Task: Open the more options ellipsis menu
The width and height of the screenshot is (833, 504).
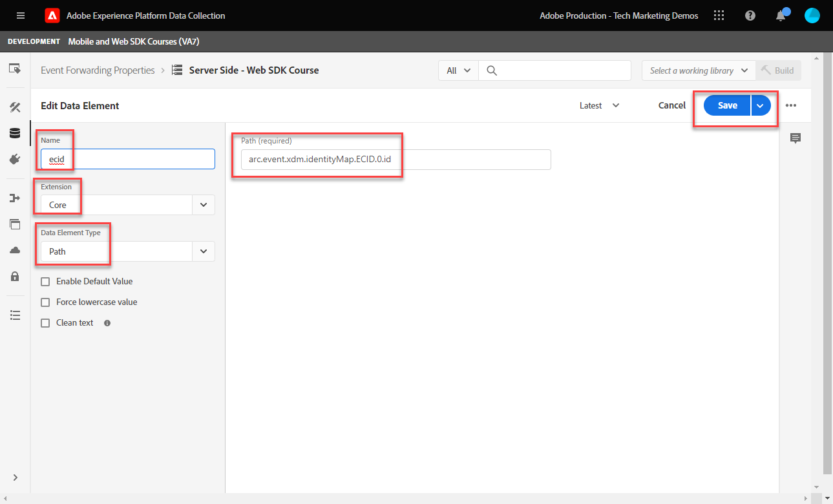Action: [x=791, y=105]
